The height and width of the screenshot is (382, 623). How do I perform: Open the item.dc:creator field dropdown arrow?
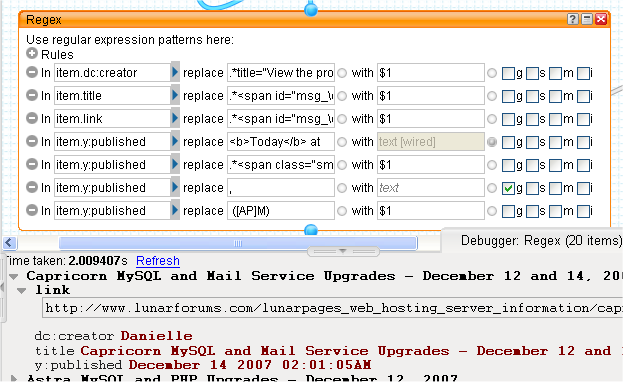[175, 72]
